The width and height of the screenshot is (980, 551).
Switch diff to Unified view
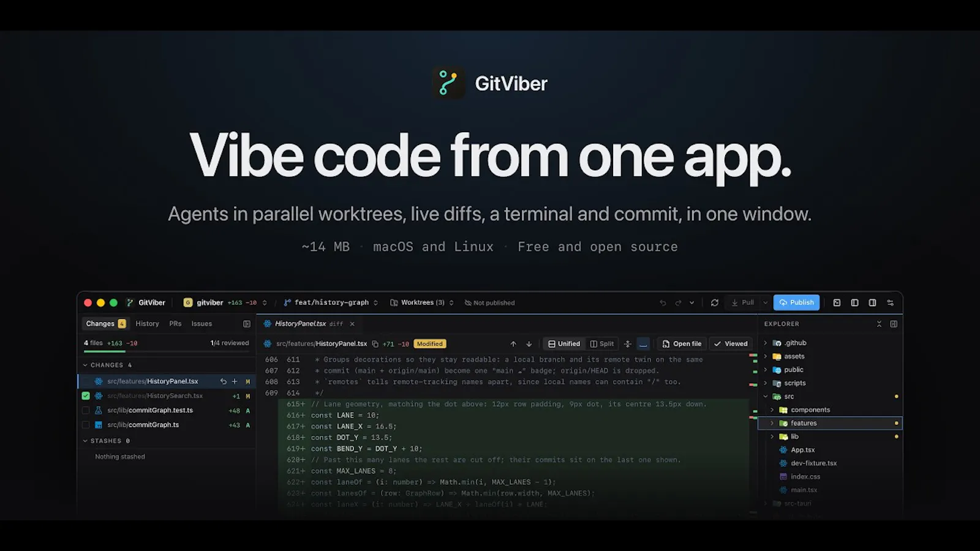click(x=564, y=344)
